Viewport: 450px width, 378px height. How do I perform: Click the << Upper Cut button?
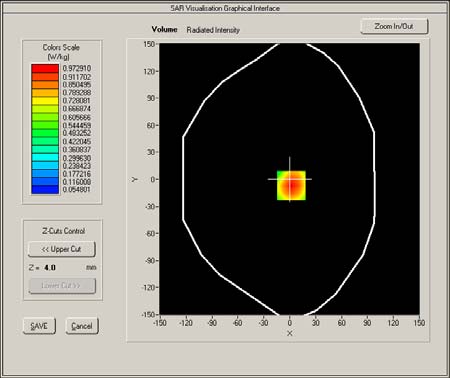point(62,249)
